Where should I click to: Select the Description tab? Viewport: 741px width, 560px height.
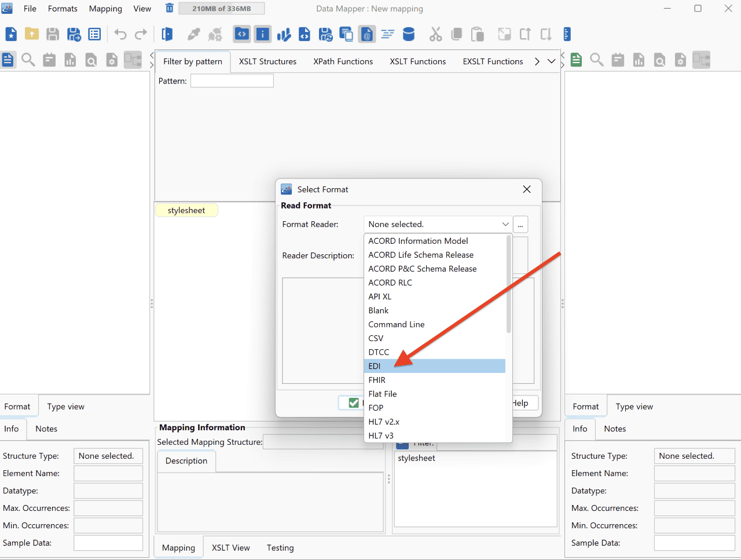186,461
